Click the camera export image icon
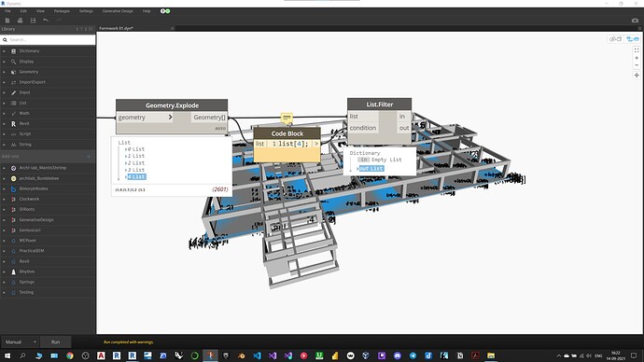The image size is (644, 362). pos(635,21)
